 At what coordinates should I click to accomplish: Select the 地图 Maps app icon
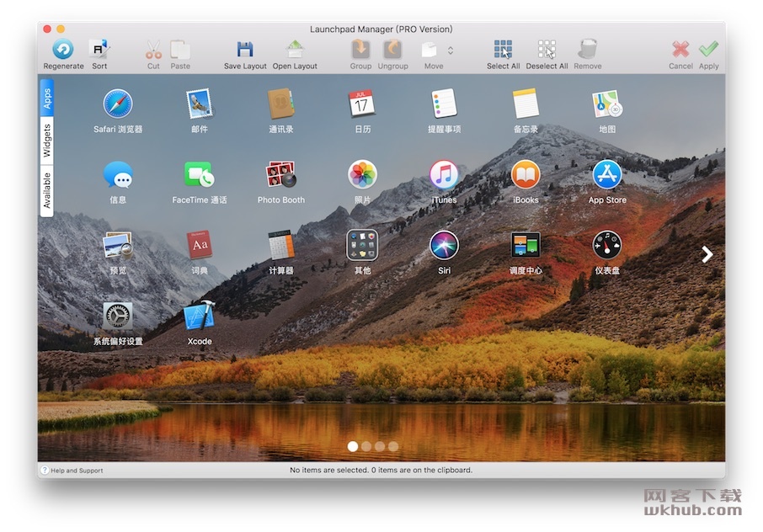coord(607,104)
